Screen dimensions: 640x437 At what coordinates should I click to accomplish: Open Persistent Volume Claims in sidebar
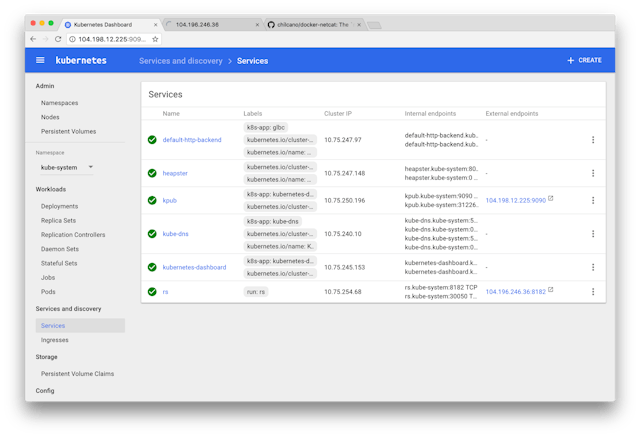78,374
